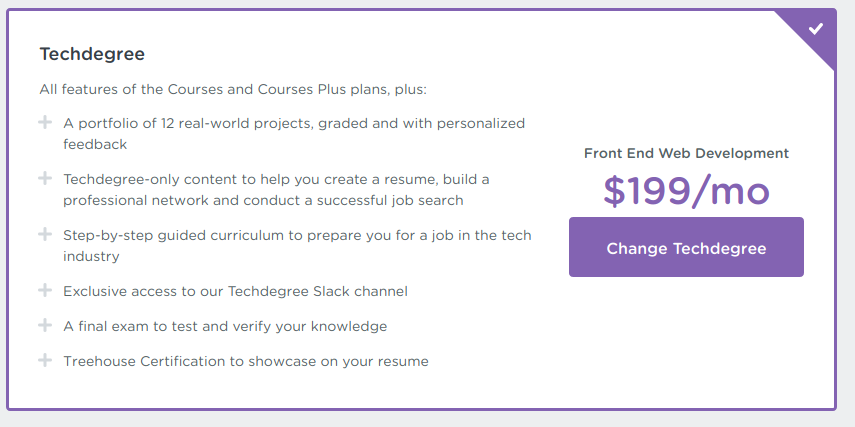This screenshot has height=427, width=855.
Task: Click plus icon next to Techdegree-only content
Action: point(45,178)
